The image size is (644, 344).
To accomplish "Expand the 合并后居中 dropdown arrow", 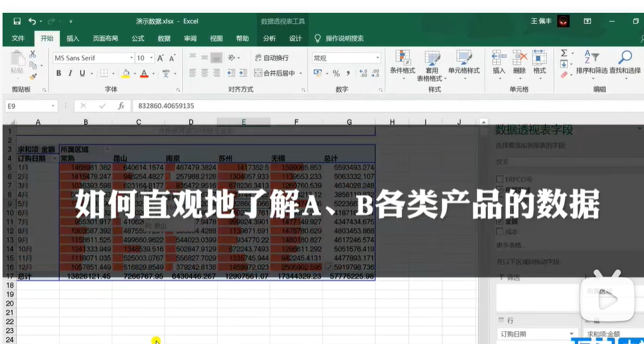I will (301, 73).
